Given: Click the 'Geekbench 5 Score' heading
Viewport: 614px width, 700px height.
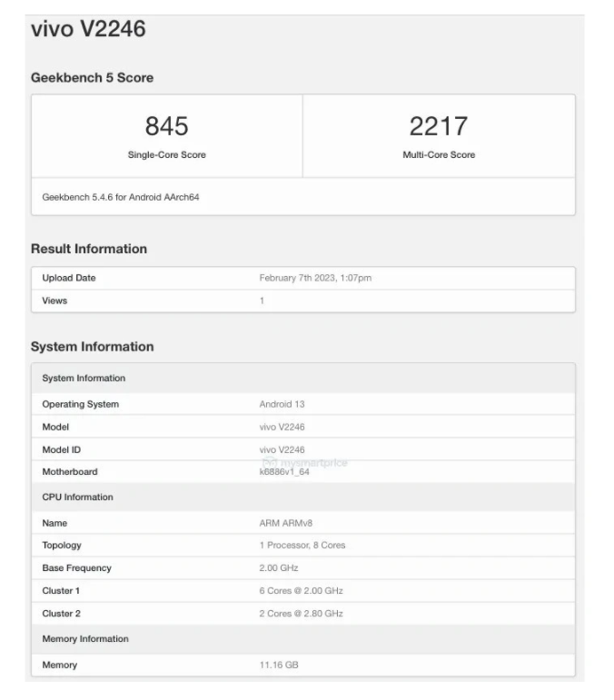Looking at the screenshot, I should point(92,78).
